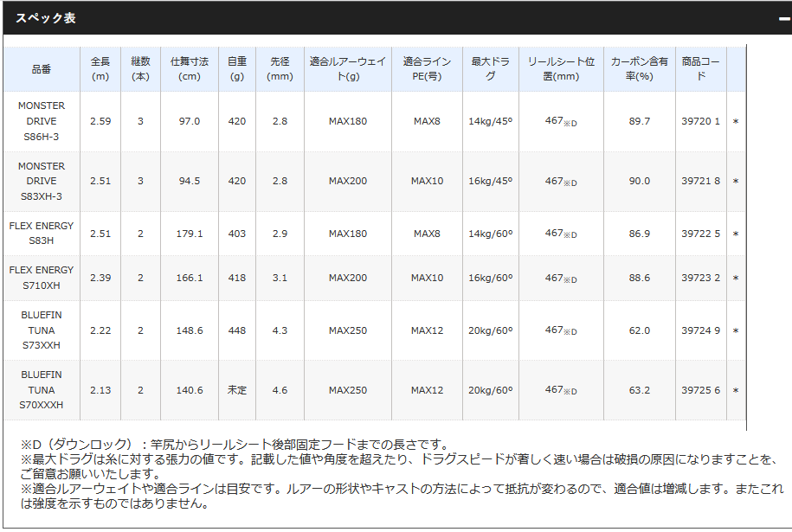
Task: Click the ※最大ドラグ footnote line
Action: click(x=399, y=466)
